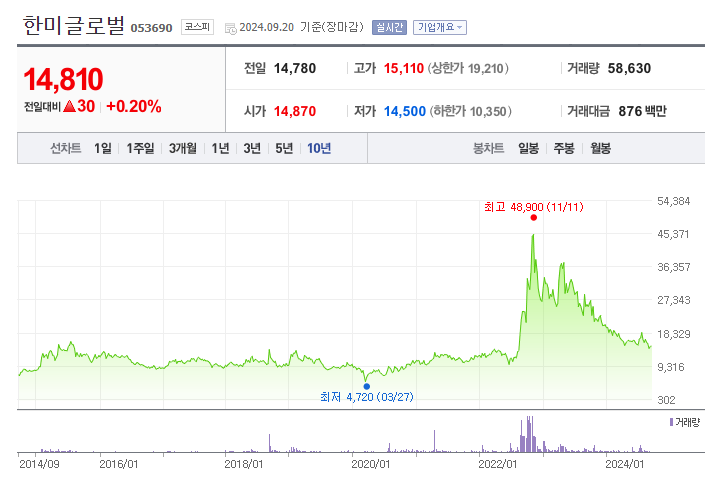The width and height of the screenshot is (705, 485).
Task: Click the 36,357 price axis value
Action: click(674, 267)
